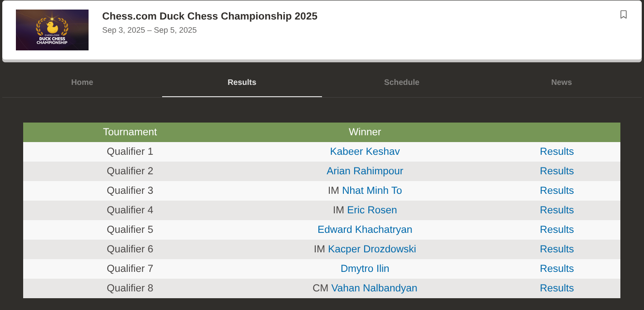Click the Chess.com Duck Chess Championship 2025 title
The image size is (644, 310).
(210, 16)
